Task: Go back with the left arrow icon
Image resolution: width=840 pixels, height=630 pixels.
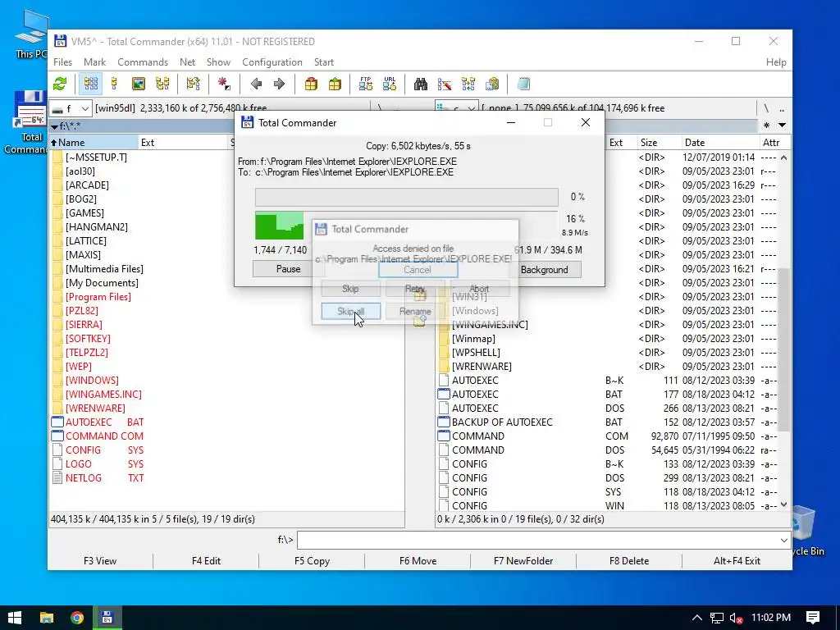Action: pyautogui.click(x=256, y=84)
